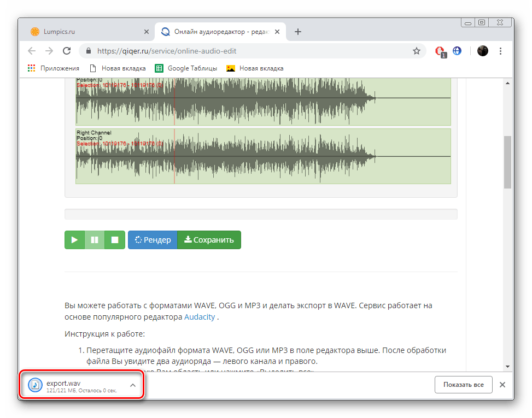
Task: Open a new browser tab
Action: pos(298,32)
